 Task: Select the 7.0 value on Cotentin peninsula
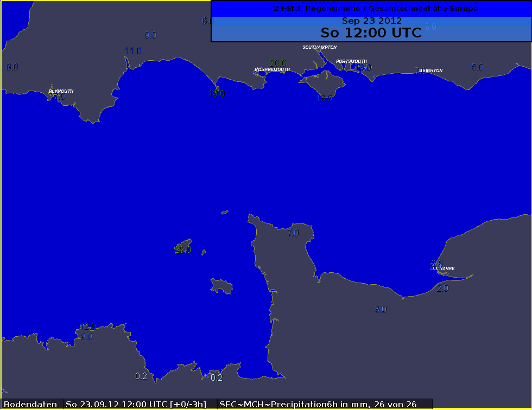(293, 233)
